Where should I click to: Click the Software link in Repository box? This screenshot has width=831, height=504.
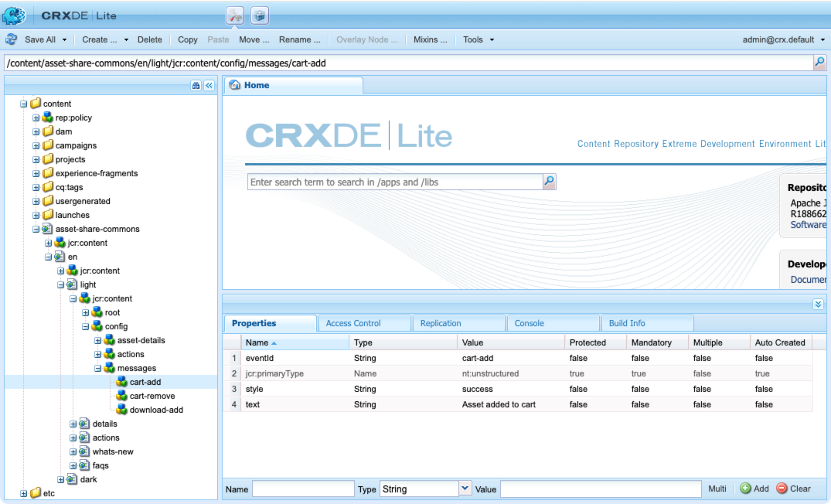coord(809,225)
